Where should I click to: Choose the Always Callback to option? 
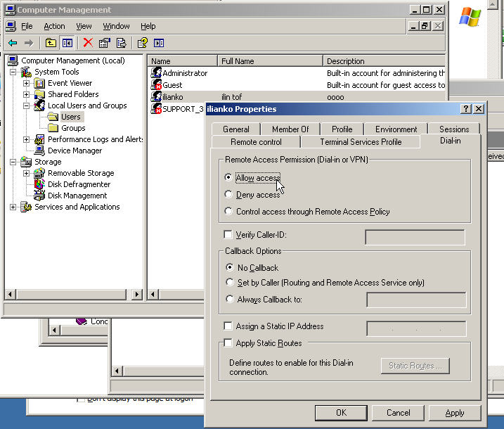click(230, 299)
